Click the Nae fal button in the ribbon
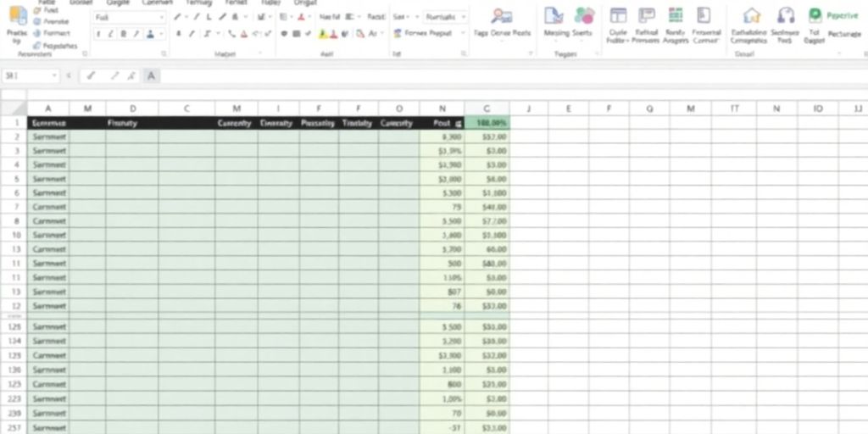Viewport: 868px width, 434px height. coord(330,17)
